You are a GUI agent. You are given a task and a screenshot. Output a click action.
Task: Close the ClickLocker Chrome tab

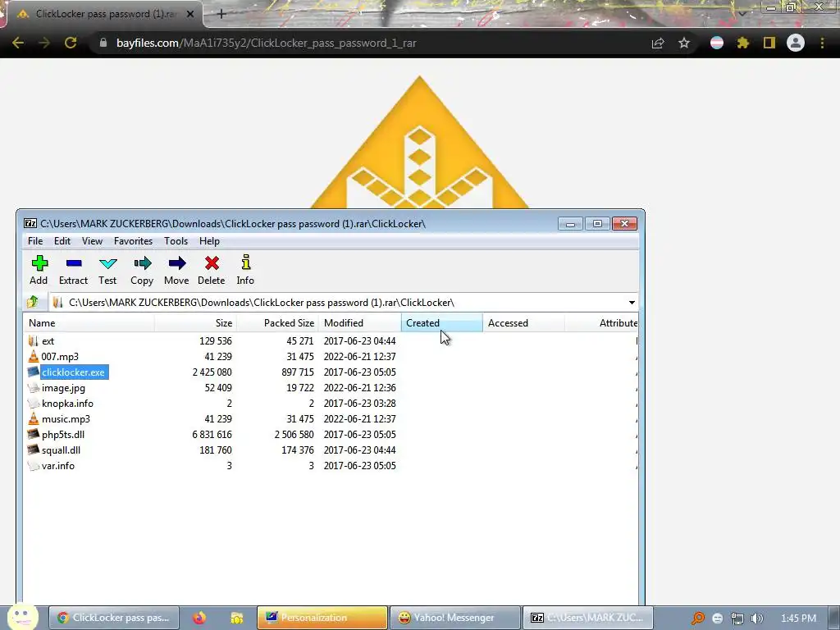click(x=190, y=14)
